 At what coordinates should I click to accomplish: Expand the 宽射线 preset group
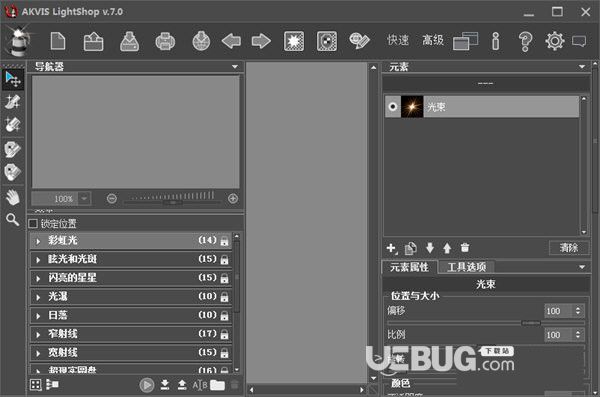tap(38, 354)
